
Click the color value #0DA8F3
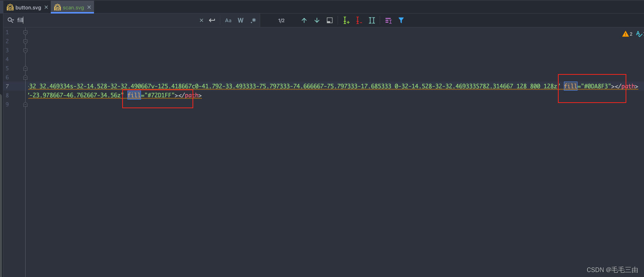coord(596,86)
